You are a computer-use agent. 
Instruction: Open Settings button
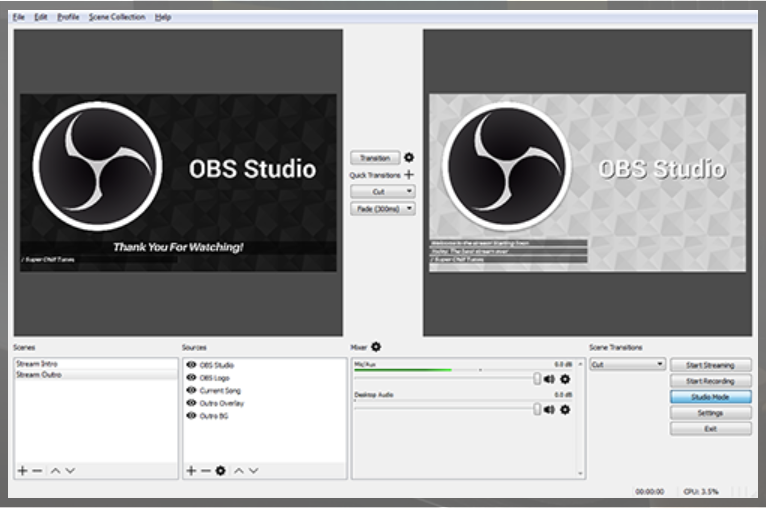(710, 413)
